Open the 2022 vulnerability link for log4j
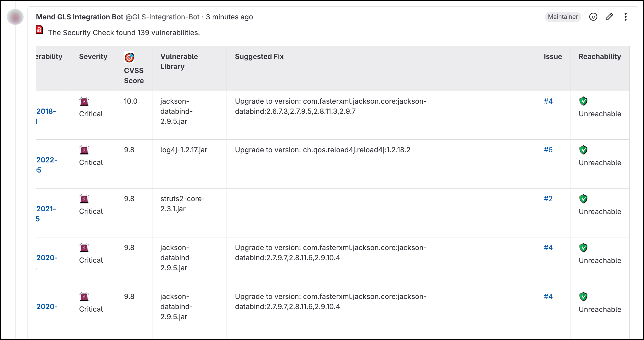644x340 pixels. [x=47, y=160]
